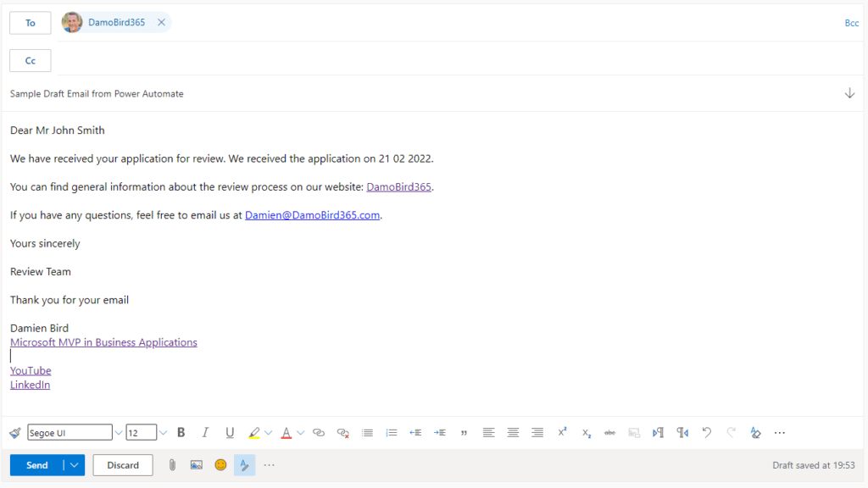The height and width of the screenshot is (488, 868).
Task: Expand the Send button options
Action: [x=75, y=464]
